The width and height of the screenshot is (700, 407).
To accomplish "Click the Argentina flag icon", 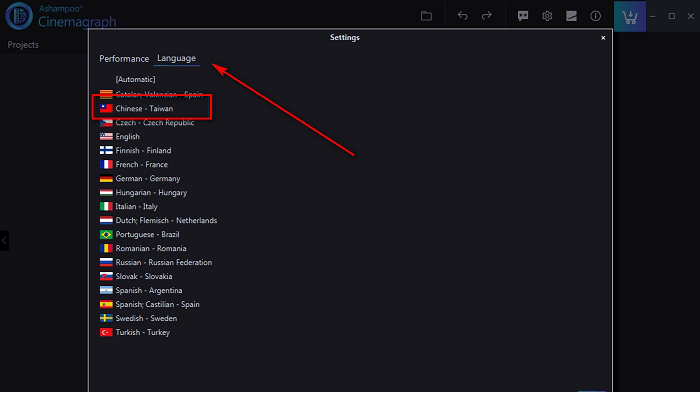I will pos(106,291).
